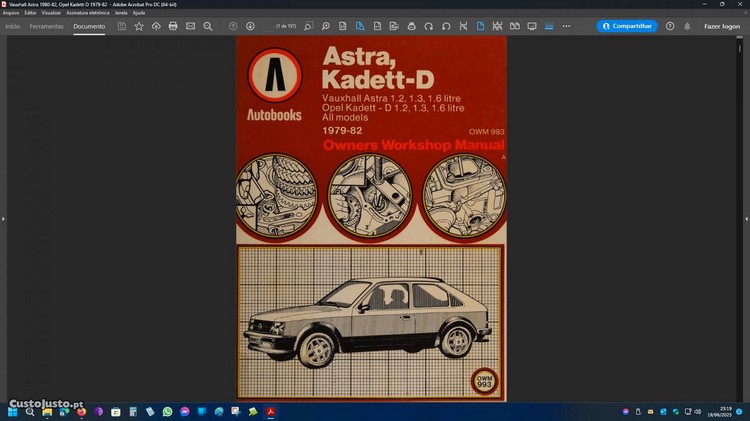Expand the right tools pane arrow
750x421 pixels.
[x=746, y=218]
